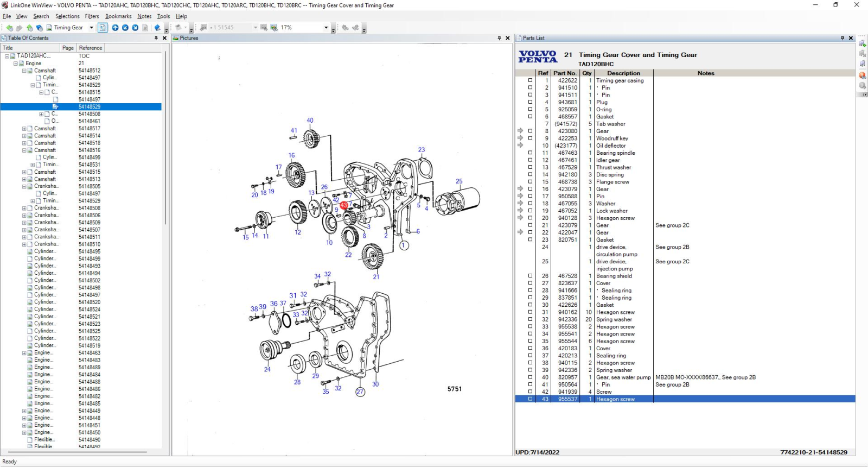868x467 pixels.
Task: Collapse the TAD120AHC root tree node
Action: point(7,56)
